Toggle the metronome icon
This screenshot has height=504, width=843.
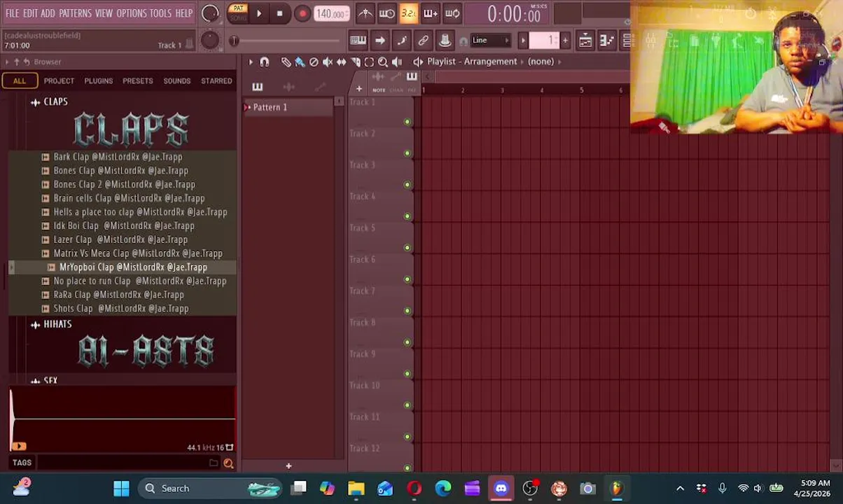click(365, 13)
